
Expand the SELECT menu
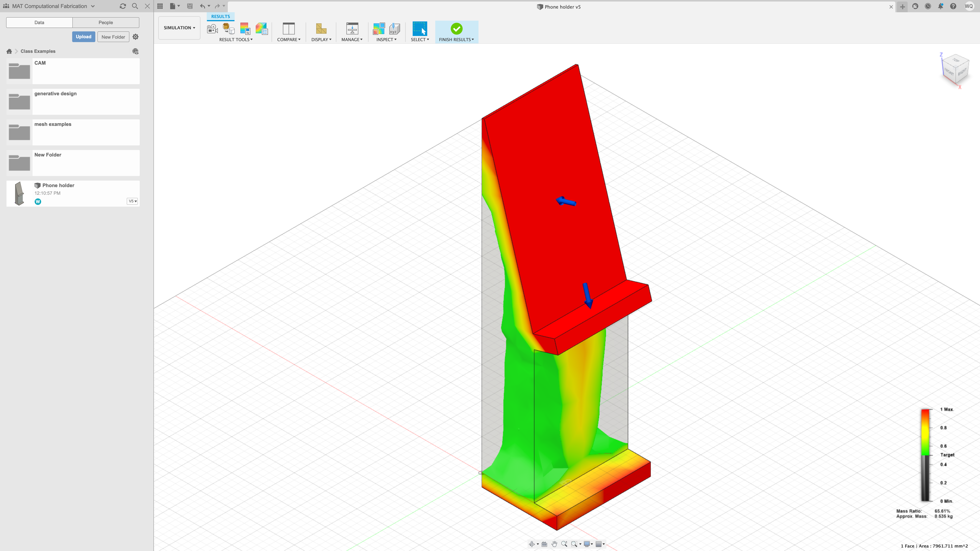tap(420, 40)
